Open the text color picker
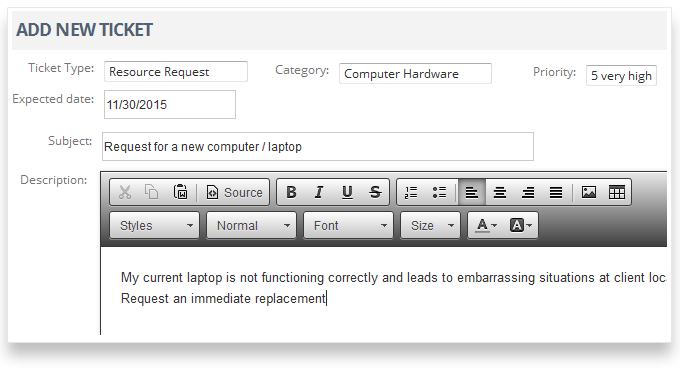The width and height of the screenshot is (680, 368). click(x=486, y=225)
